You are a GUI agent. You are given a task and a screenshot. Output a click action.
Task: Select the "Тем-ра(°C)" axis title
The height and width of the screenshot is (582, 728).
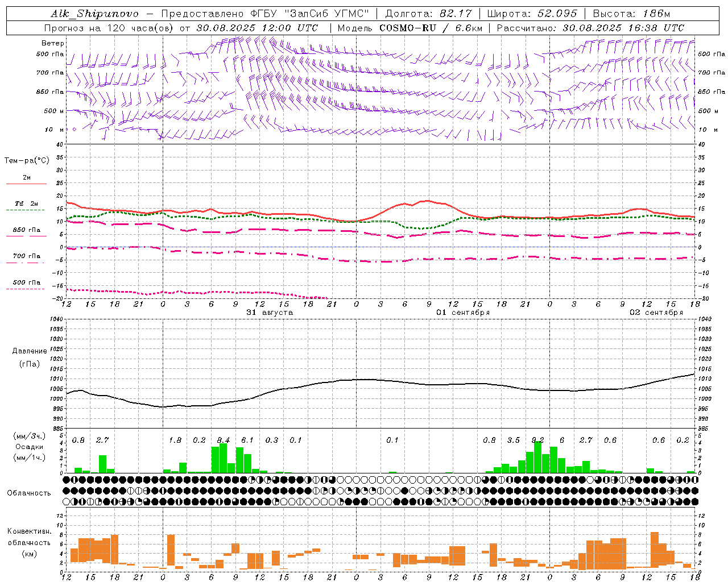click(x=27, y=161)
